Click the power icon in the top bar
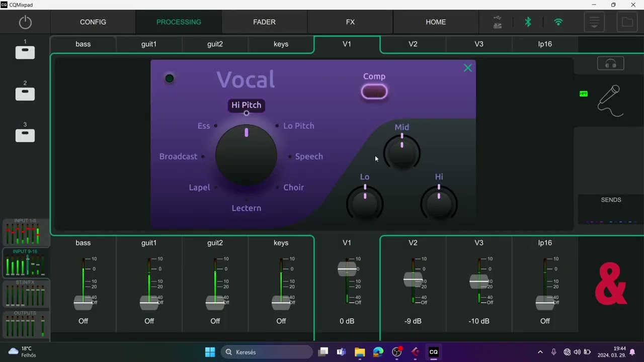Image resolution: width=644 pixels, height=362 pixels. click(x=25, y=22)
